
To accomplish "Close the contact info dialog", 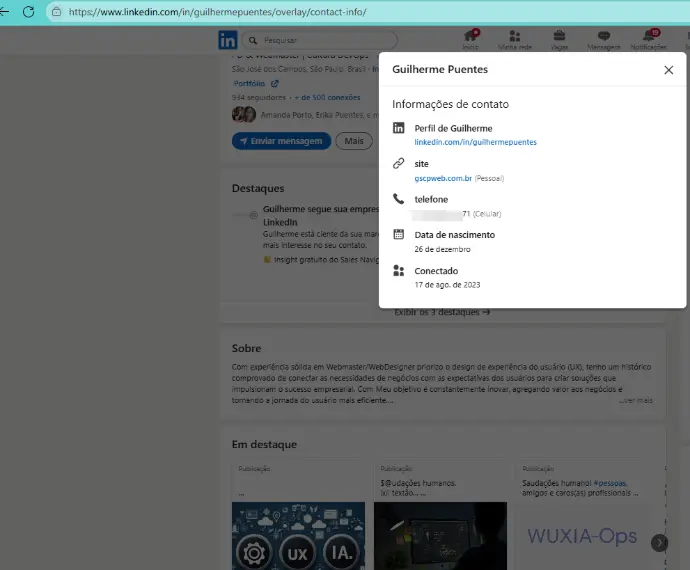I will tap(668, 70).
